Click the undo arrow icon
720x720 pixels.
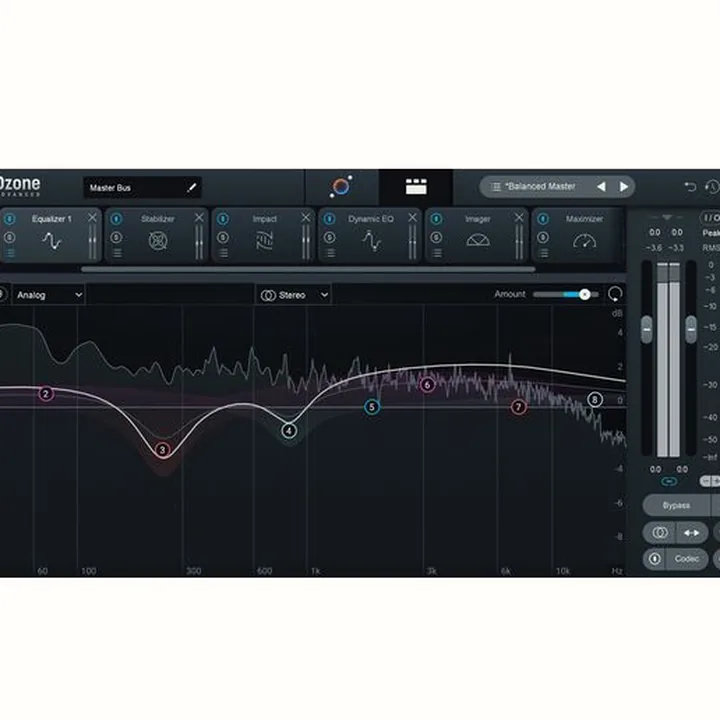pyautogui.click(x=690, y=186)
